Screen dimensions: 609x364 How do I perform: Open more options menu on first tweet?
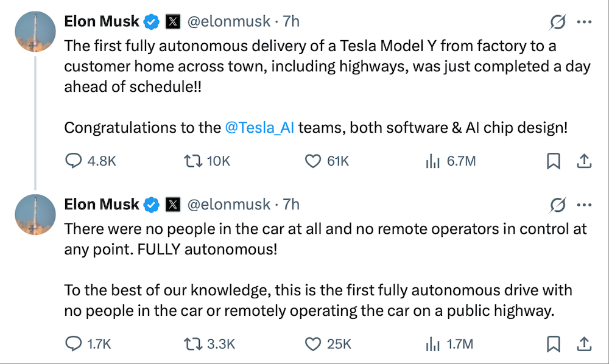(584, 22)
